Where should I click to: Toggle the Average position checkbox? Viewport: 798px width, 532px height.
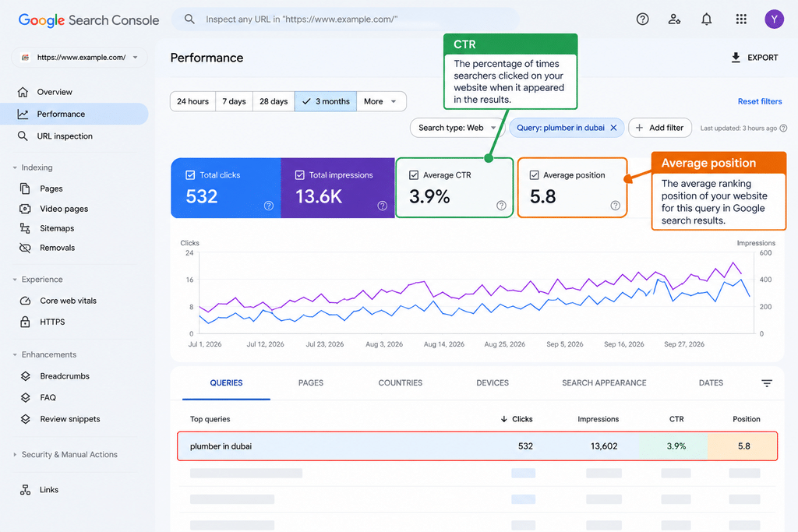click(x=534, y=175)
